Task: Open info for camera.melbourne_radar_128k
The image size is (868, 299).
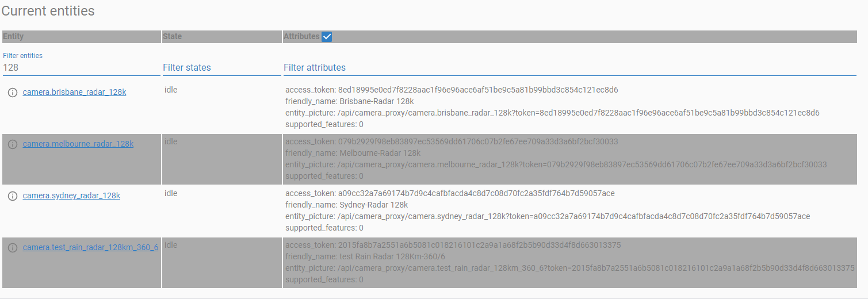Action: [13, 144]
